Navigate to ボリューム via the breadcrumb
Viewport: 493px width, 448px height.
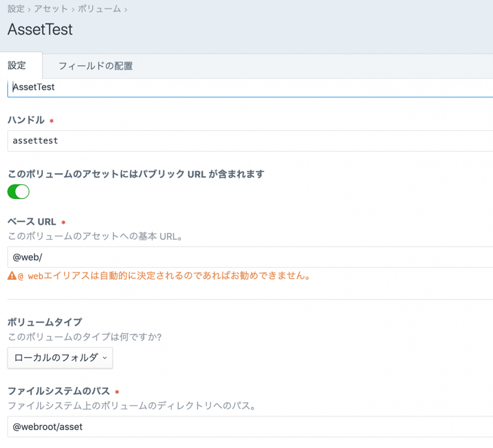[100, 9]
